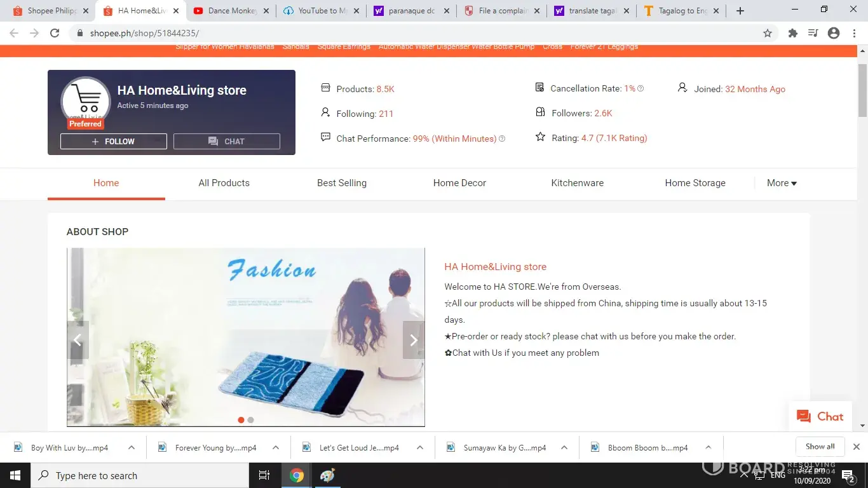Select the first carousel dot indicator

click(241, 420)
